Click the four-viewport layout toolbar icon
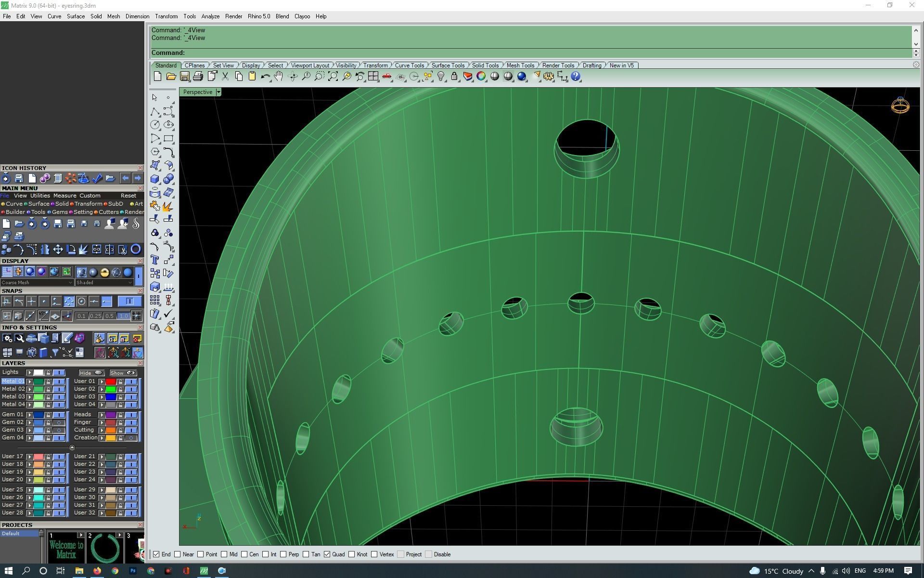924x578 pixels. tap(373, 76)
